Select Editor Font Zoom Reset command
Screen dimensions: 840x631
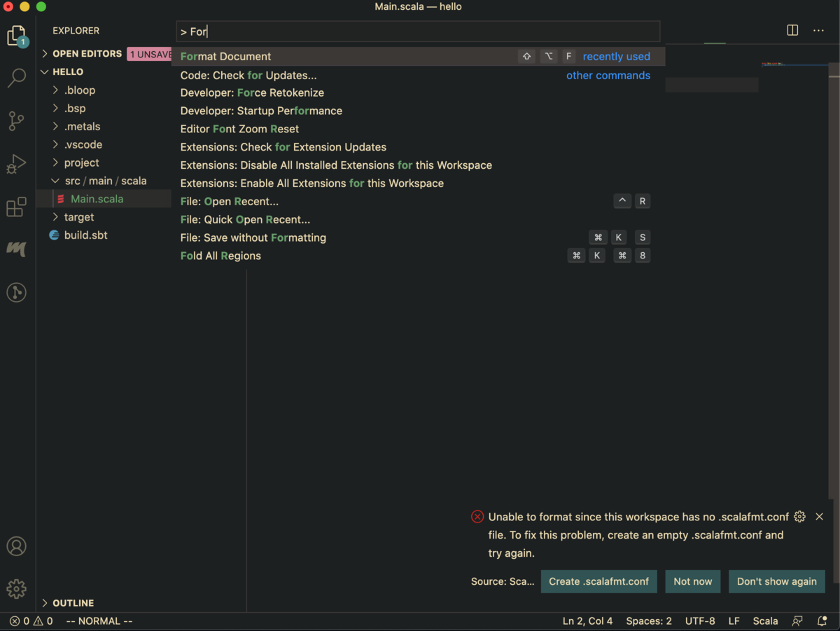pyautogui.click(x=419, y=130)
